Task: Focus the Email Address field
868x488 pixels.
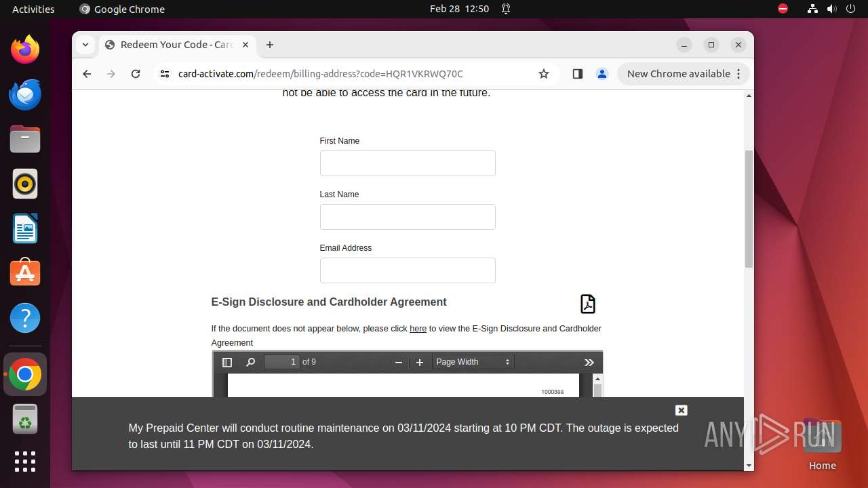Action: click(x=408, y=270)
